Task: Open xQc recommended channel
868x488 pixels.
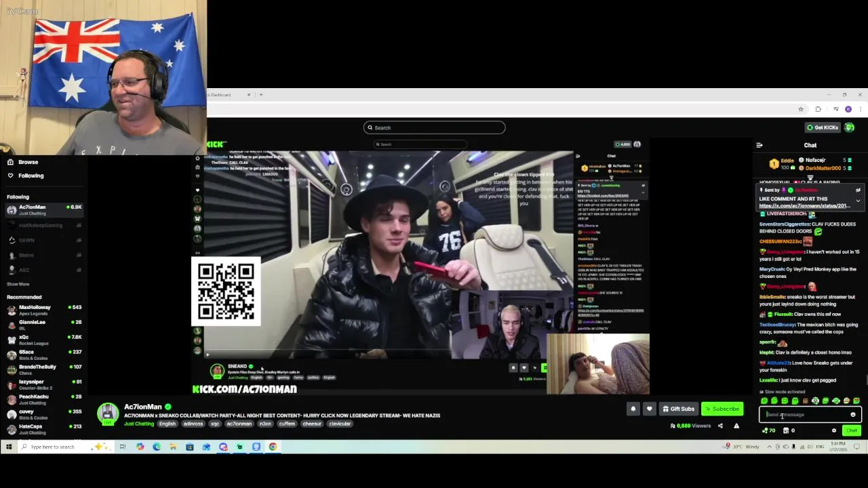Action: [x=44, y=340]
